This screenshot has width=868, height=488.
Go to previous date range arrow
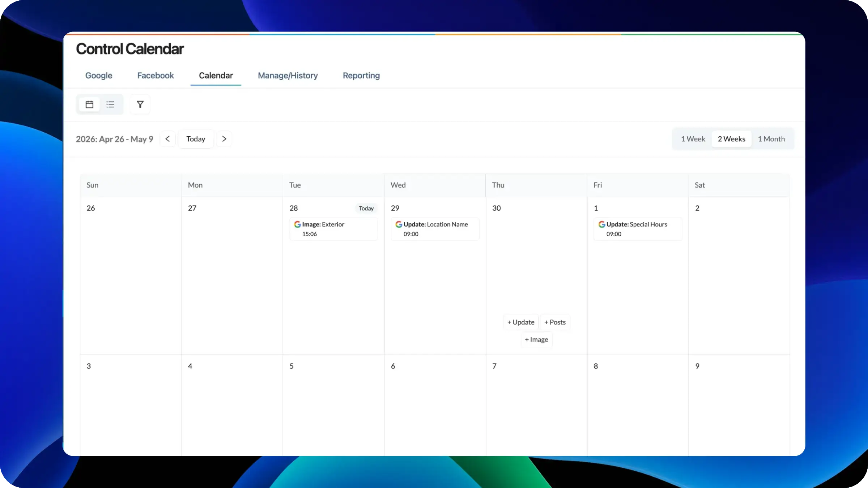[x=167, y=139]
